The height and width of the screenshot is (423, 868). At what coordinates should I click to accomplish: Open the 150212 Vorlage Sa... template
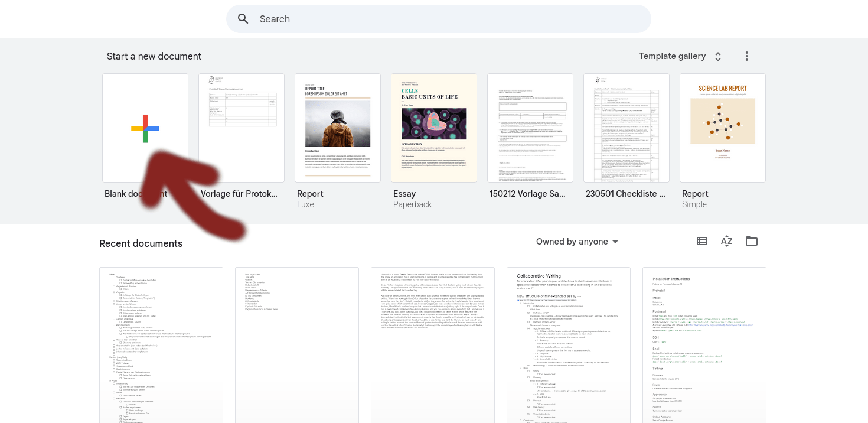click(x=530, y=128)
